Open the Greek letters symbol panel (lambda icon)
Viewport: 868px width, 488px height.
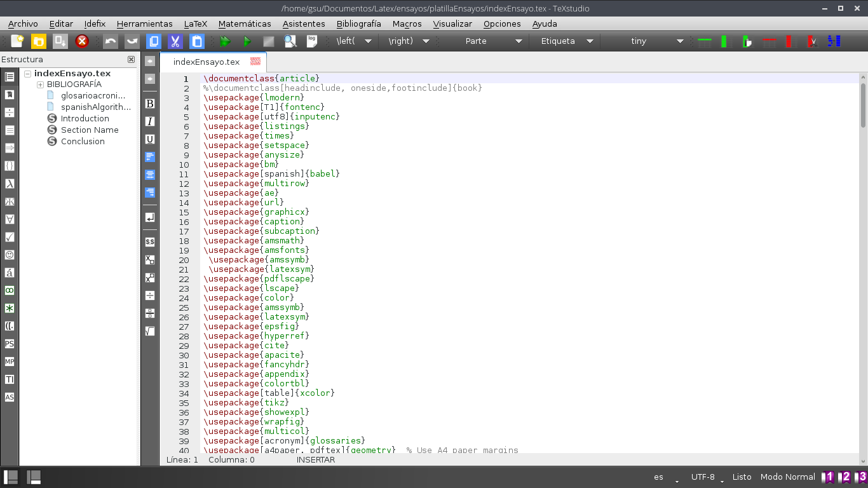pos(10,182)
